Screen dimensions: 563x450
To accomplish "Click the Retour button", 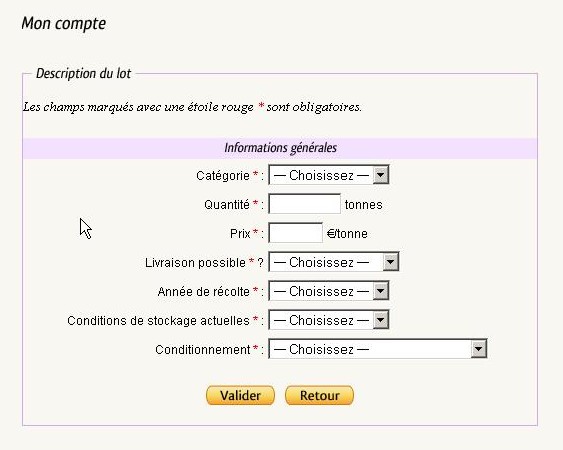I will click(x=320, y=395).
